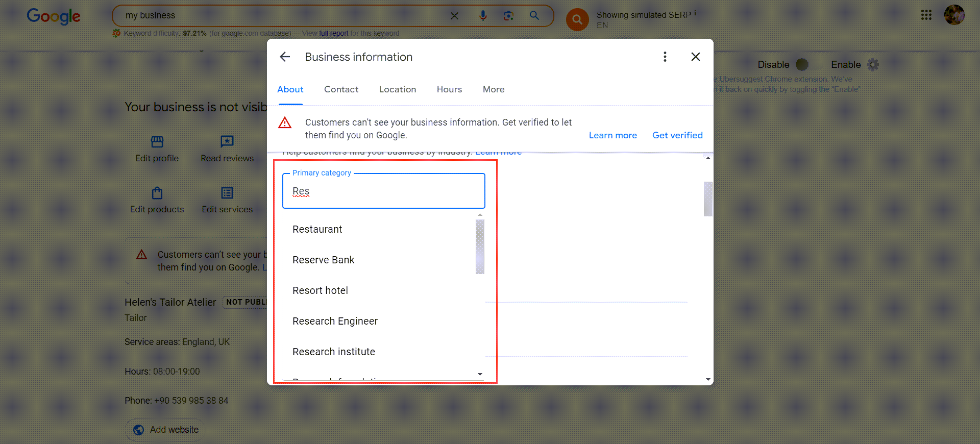
Task: Click the Read reviews label
Action: click(x=227, y=158)
